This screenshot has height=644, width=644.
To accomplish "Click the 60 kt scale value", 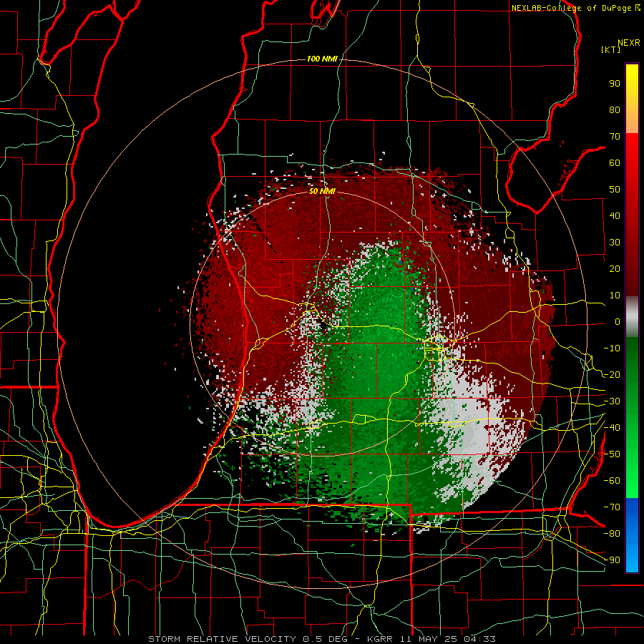I will tap(615, 162).
